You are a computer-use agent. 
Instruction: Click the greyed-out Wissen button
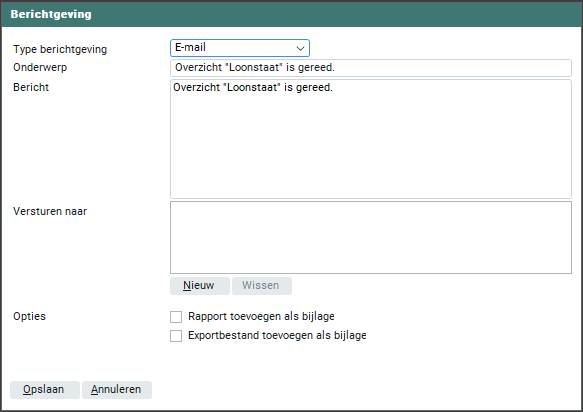pos(262,286)
